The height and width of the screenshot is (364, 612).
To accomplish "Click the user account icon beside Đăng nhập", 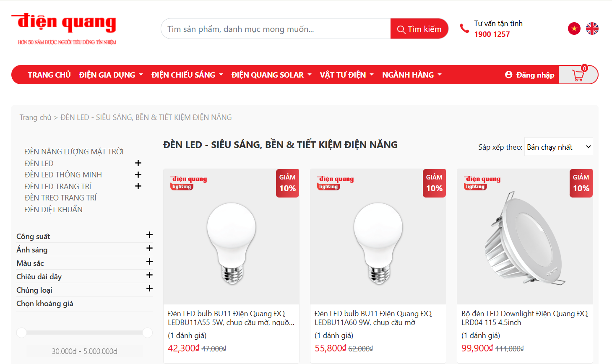I will (509, 75).
